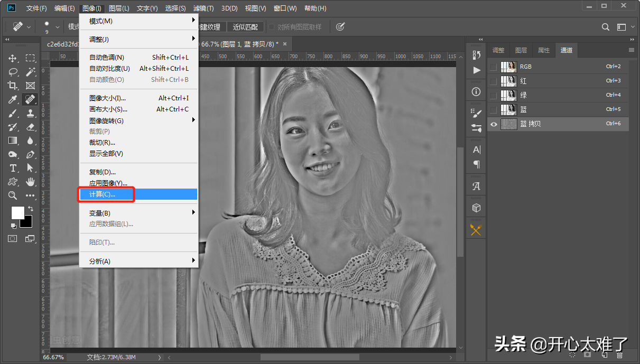Select the Frame tool
This screenshot has width=640, height=364.
(x=30, y=86)
